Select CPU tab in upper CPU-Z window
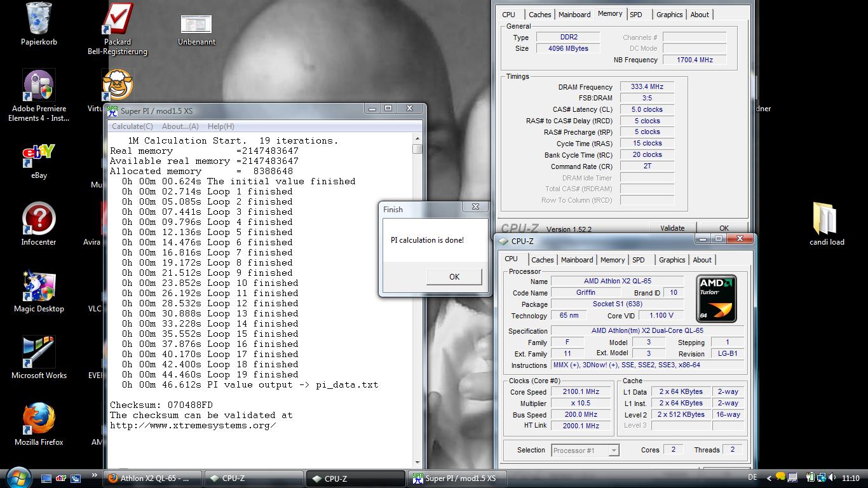This screenshot has height=488, width=868. [x=508, y=15]
